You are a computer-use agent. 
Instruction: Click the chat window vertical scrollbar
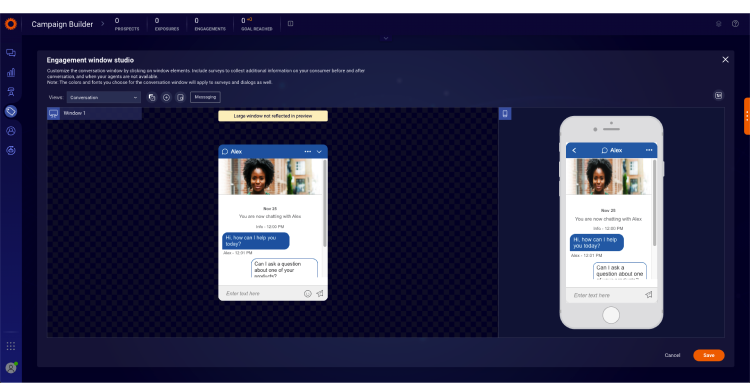[x=325, y=204]
